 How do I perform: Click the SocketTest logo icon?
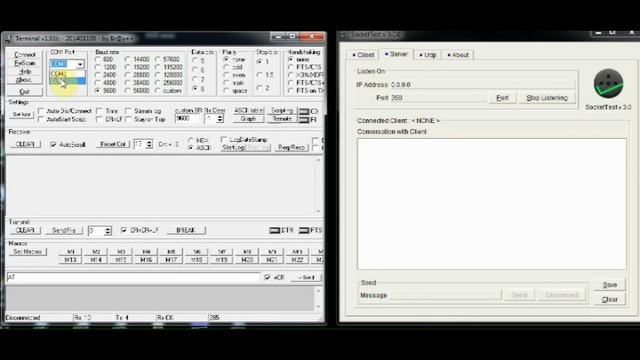tap(608, 84)
